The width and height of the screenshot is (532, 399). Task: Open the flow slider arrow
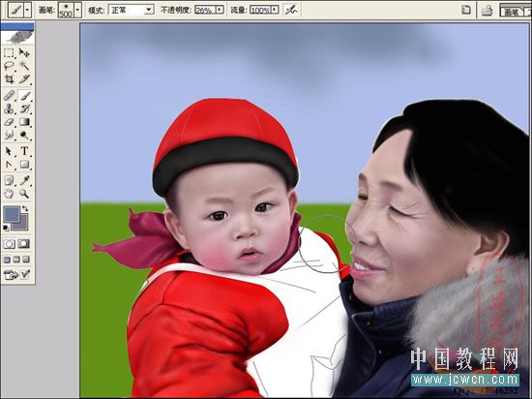tap(275, 10)
